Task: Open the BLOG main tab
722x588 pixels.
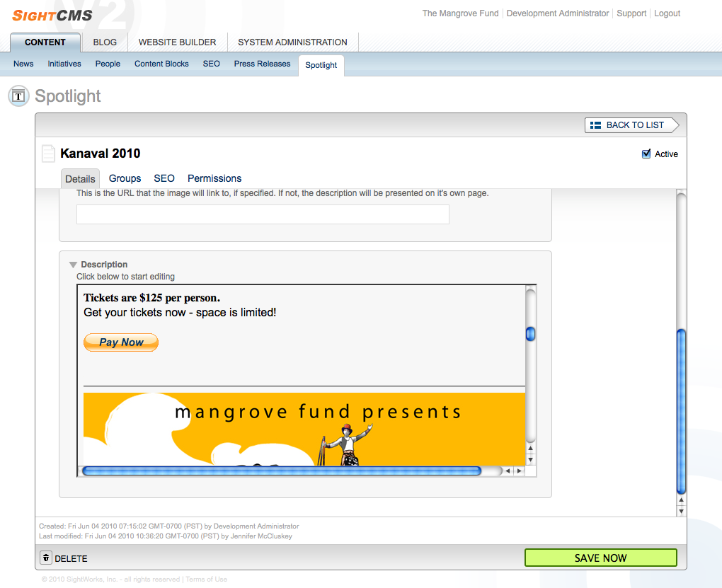Action: tap(105, 42)
